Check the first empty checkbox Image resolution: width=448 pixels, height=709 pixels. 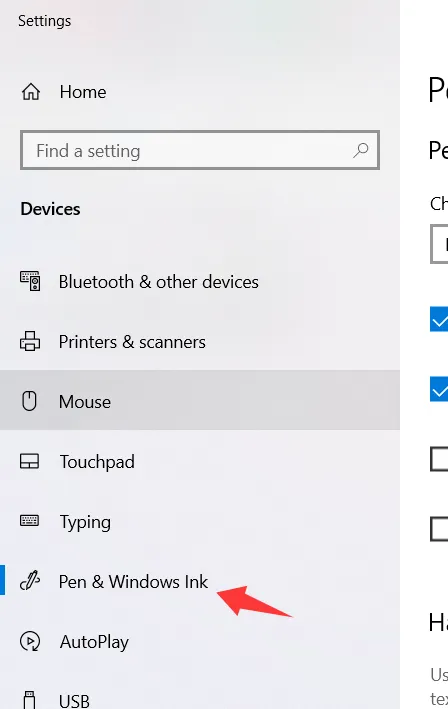(x=439, y=459)
